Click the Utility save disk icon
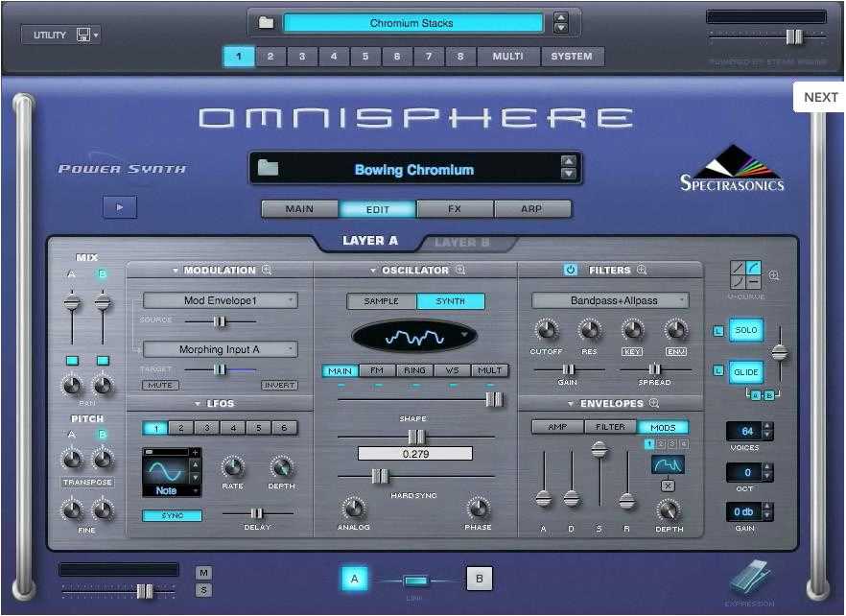This screenshot has width=846, height=616. point(83,36)
